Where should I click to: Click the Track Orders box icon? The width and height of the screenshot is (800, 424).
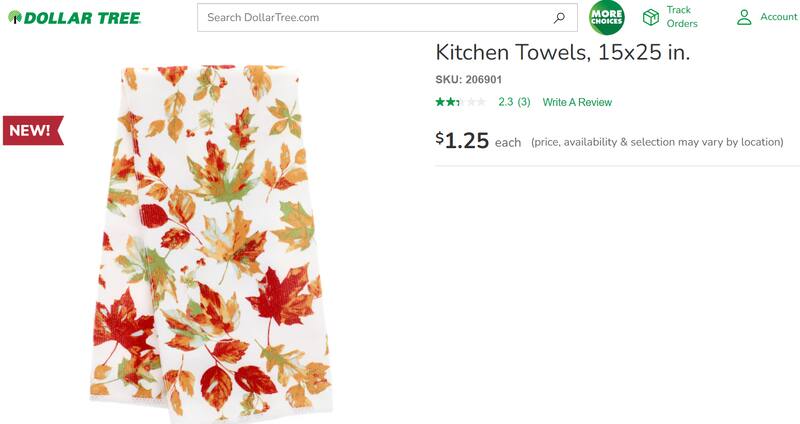click(x=651, y=17)
